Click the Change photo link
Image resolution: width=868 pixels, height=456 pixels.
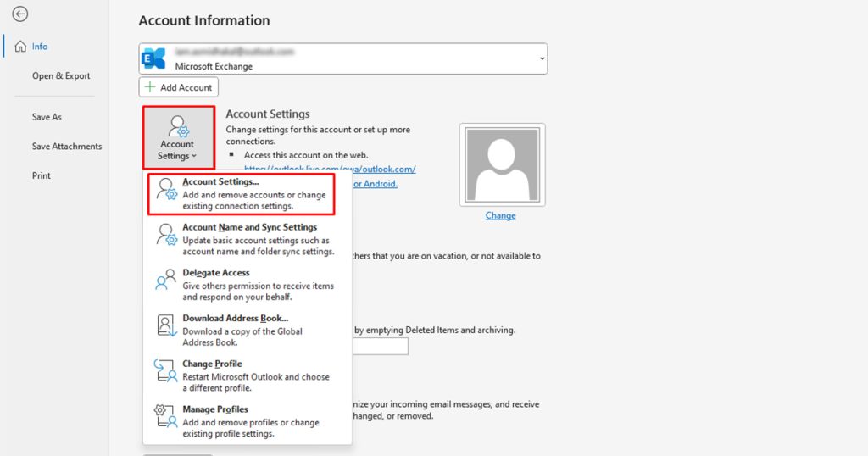(500, 216)
